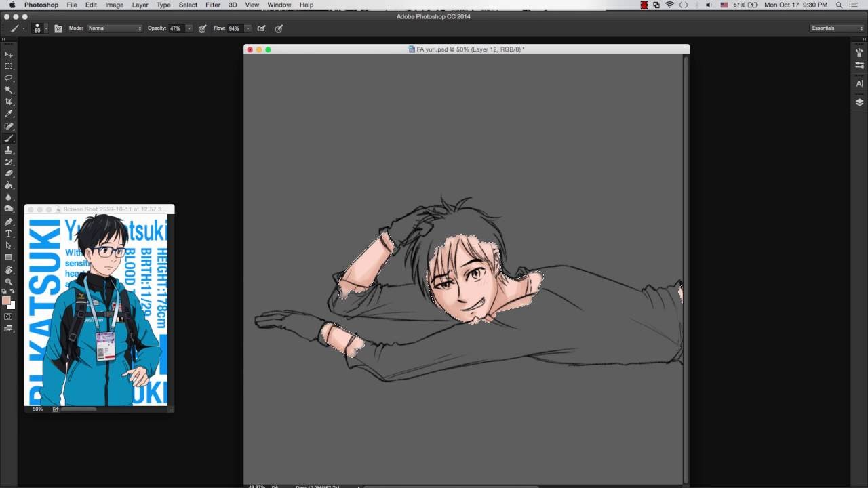Select the Lasso tool

(x=9, y=78)
